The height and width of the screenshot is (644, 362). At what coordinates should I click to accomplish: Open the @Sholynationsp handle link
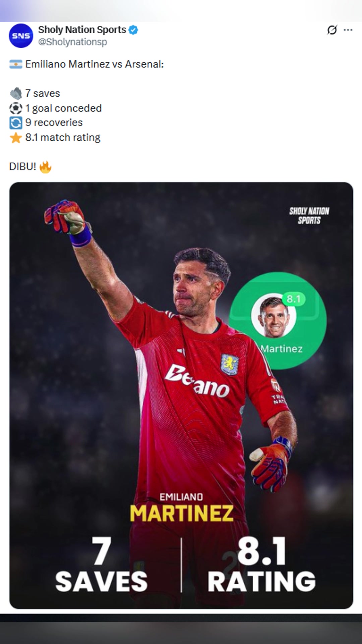(73, 42)
